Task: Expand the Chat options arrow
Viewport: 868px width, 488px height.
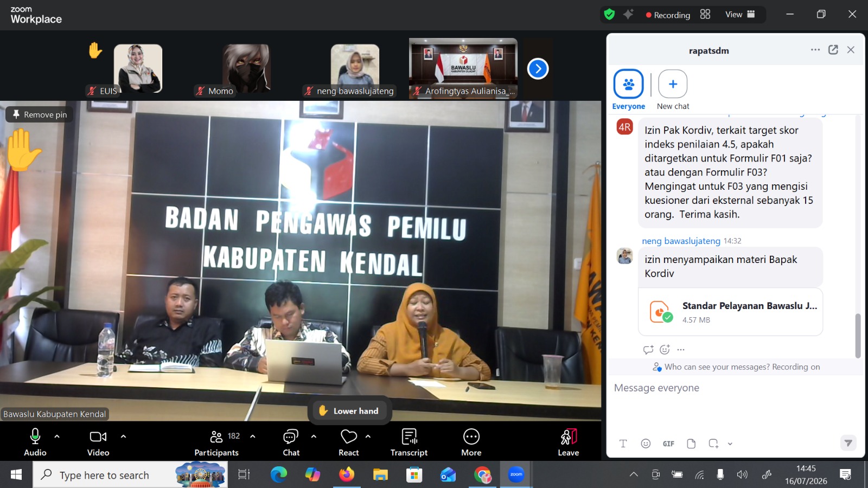Action: click(314, 436)
